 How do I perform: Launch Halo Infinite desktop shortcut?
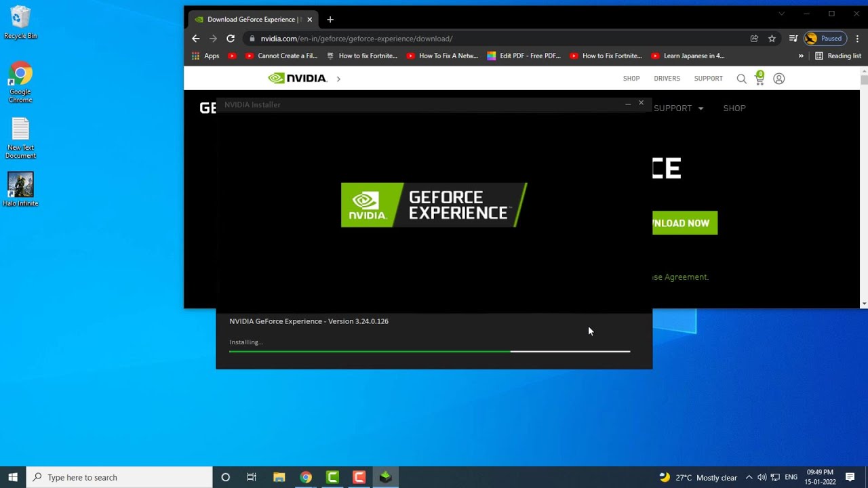pyautogui.click(x=20, y=189)
